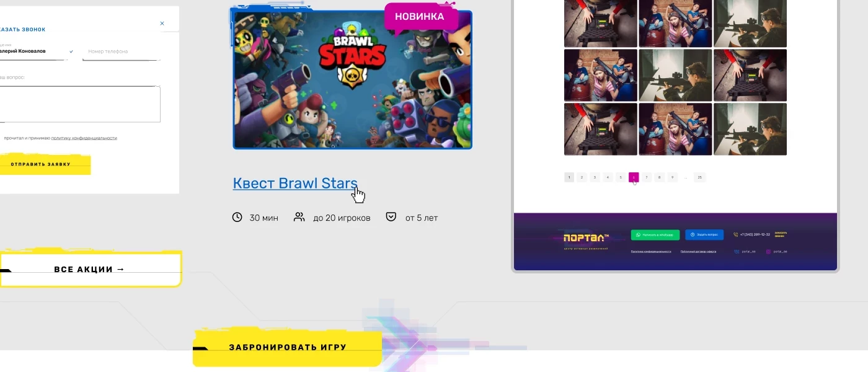Click the clock icon beside 30 мин
This screenshot has height=372, width=868.
pos(237,217)
